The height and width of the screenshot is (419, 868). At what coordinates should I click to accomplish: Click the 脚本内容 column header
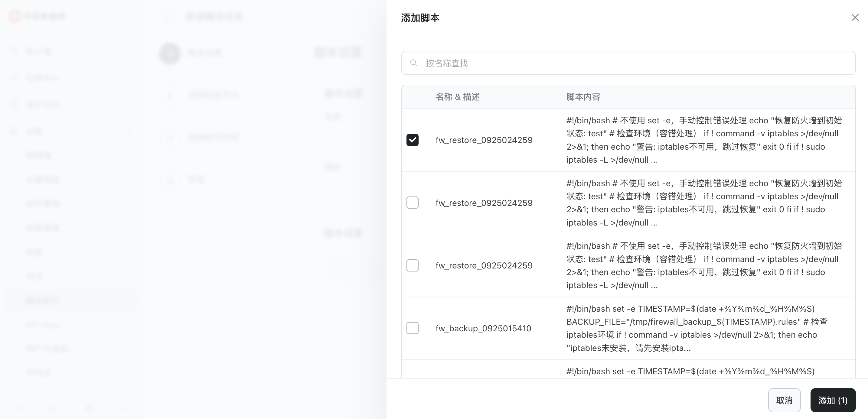pos(583,97)
